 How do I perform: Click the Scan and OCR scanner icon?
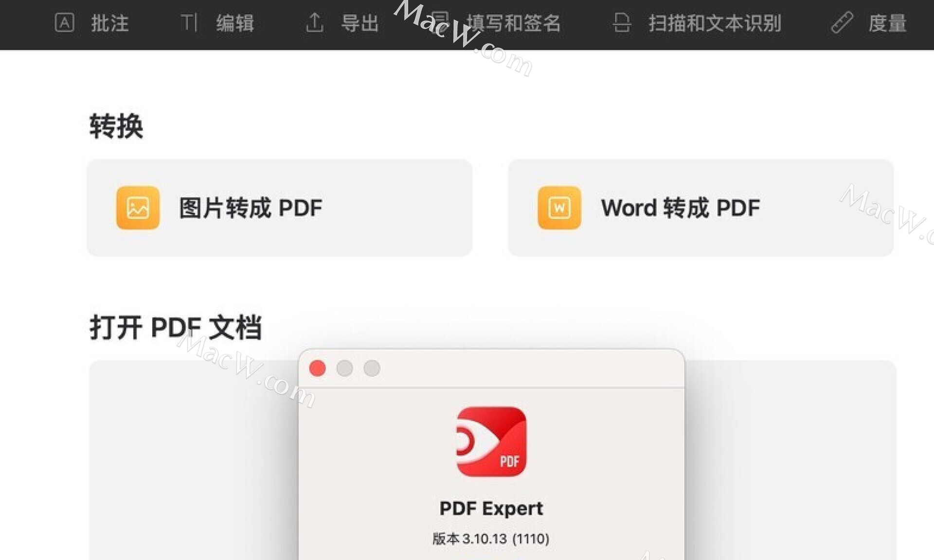click(622, 23)
